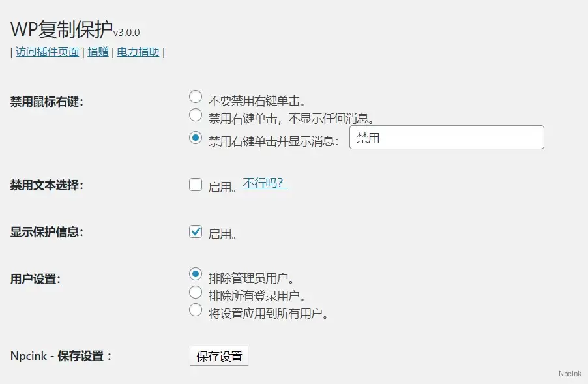
Task: Click the 不行吗? help link
Action: 264,185
